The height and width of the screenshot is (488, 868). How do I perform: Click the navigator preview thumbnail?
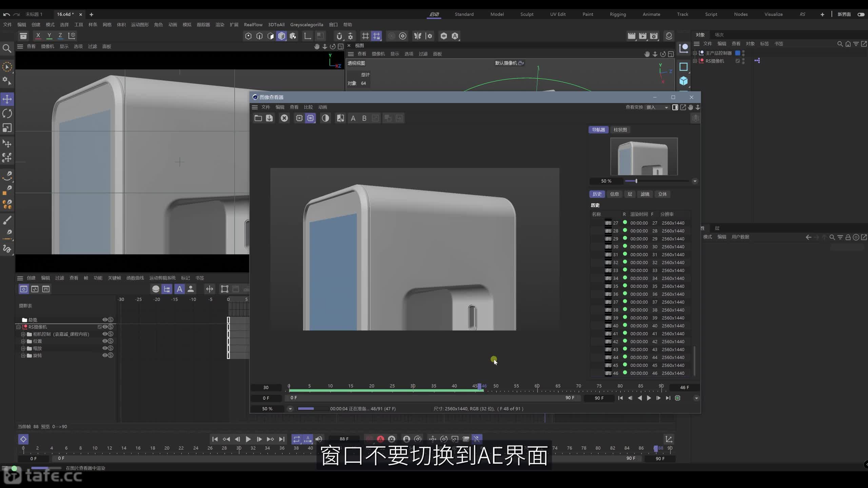644,156
